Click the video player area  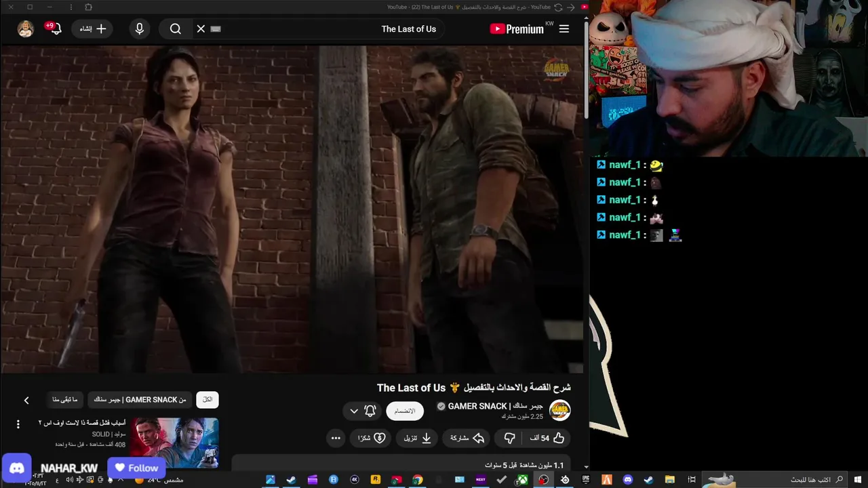292,209
